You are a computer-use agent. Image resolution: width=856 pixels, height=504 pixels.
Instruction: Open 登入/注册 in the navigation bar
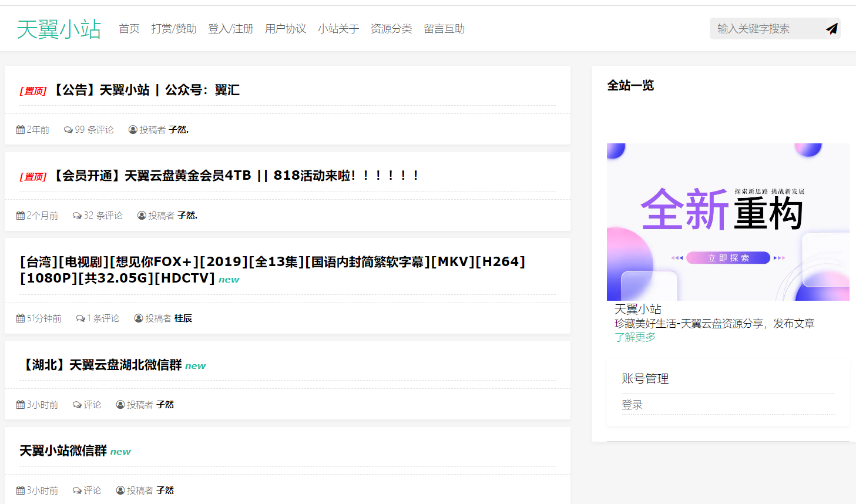[x=230, y=29]
